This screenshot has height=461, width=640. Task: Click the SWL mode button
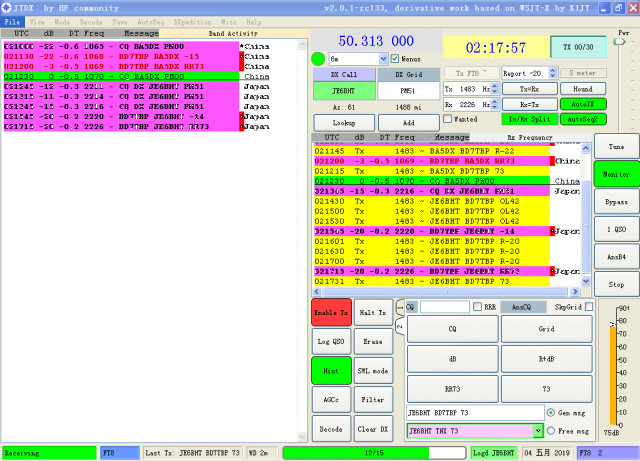click(373, 371)
